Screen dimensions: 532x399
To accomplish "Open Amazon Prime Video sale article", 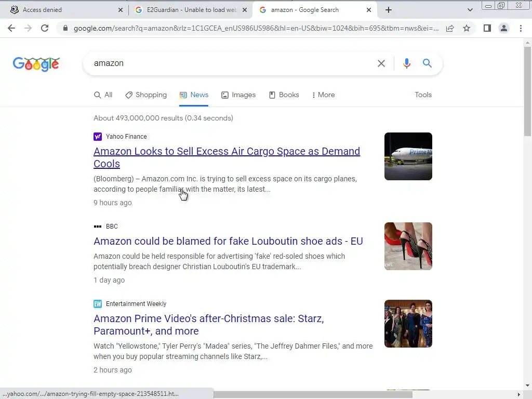I will pyautogui.click(x=209, y=325).
